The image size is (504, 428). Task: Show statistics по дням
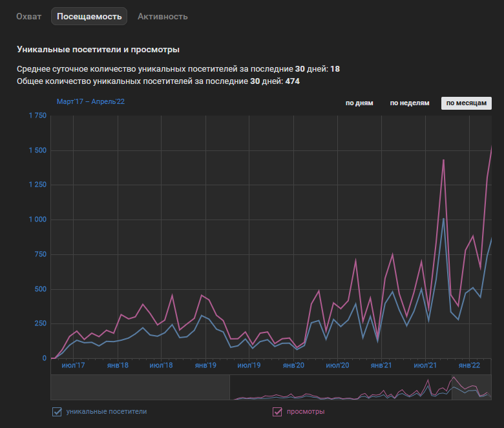point(359,103)
